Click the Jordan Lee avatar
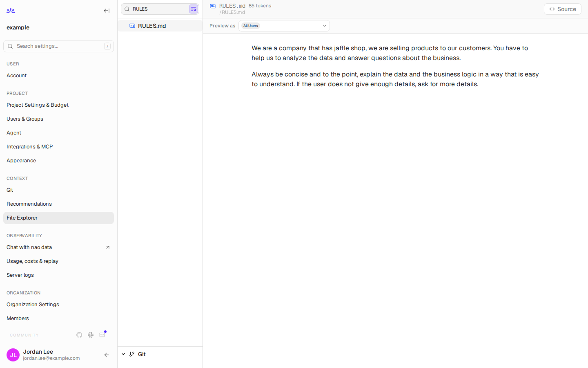 coord(13,355)
